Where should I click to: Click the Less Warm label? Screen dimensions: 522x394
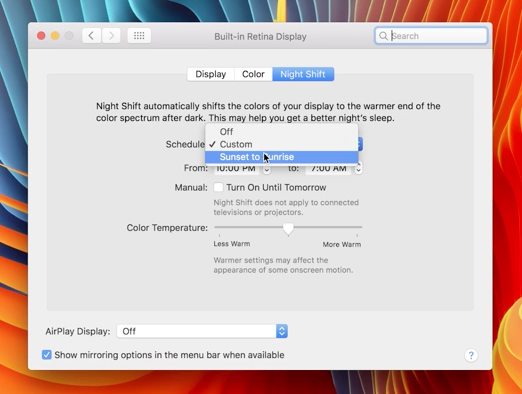[232, 244]
